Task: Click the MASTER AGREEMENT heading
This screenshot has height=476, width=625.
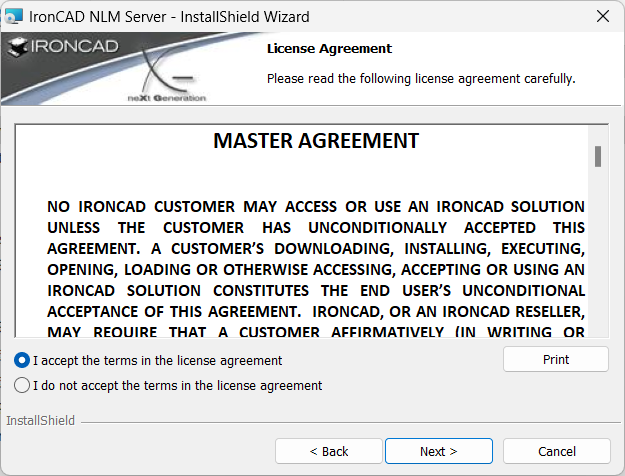Action: [316, 141]
